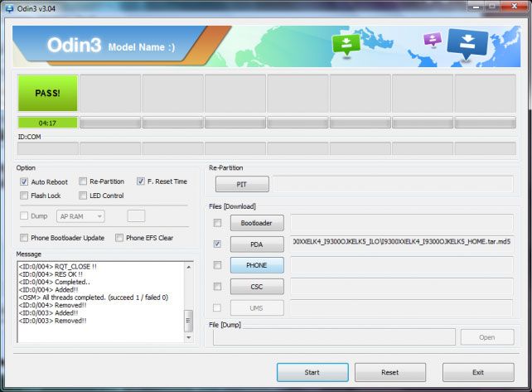Click the CSC file button

(x=257, y=287)
